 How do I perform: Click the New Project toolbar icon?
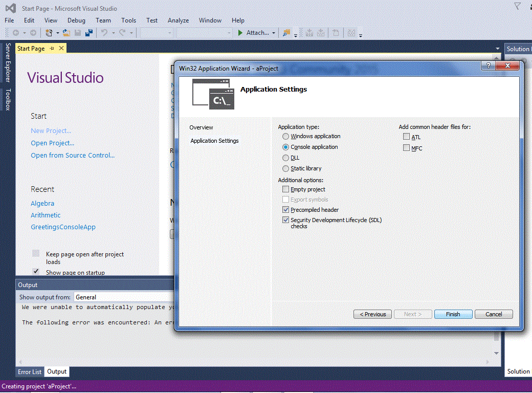[x=48, y=33]
